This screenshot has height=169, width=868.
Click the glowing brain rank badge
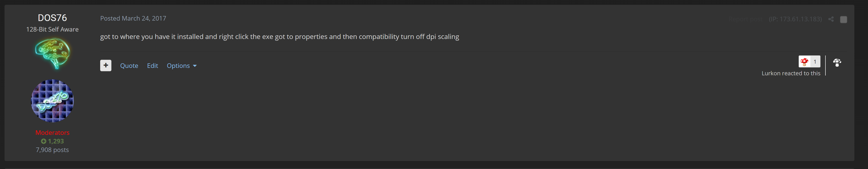pos(53,53)
